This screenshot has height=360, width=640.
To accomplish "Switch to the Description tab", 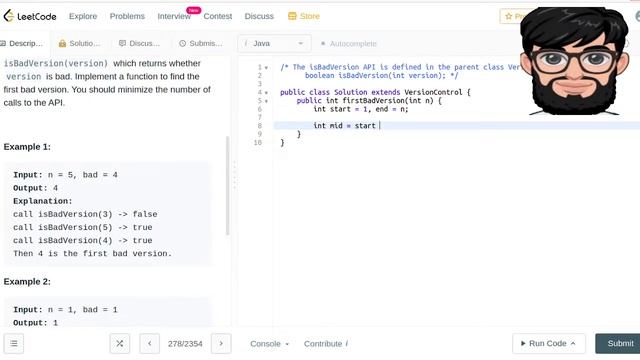I will [x=22, y=43].
